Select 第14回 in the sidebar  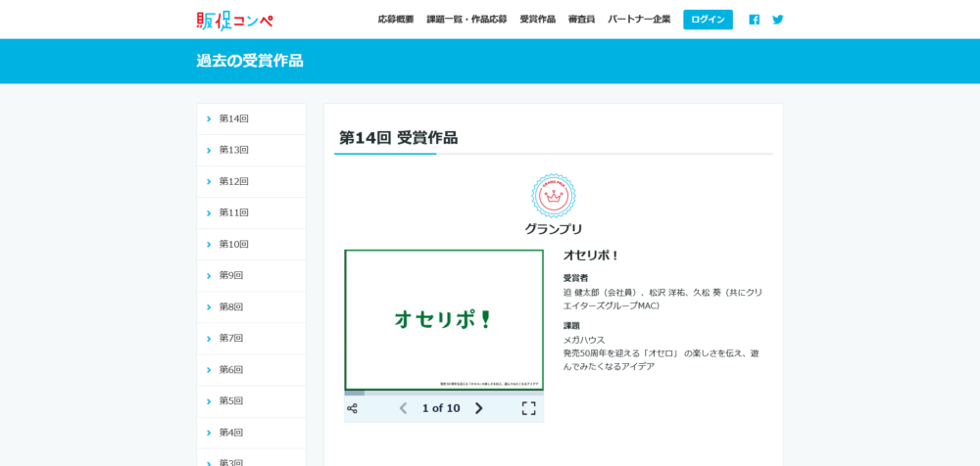point(233,118)
